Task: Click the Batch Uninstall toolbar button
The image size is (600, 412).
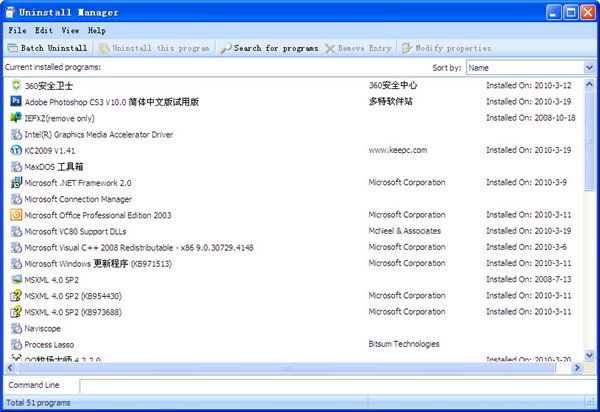Action: (48, 48)
